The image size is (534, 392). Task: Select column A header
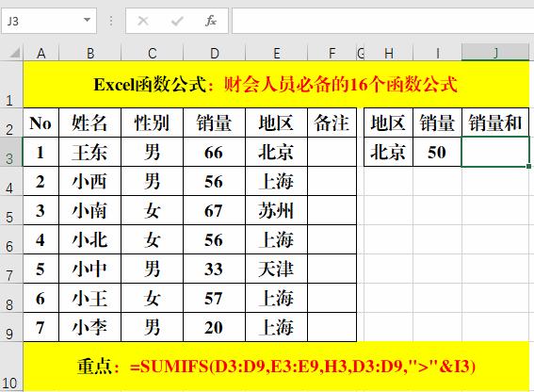click(x=40, y=53)
